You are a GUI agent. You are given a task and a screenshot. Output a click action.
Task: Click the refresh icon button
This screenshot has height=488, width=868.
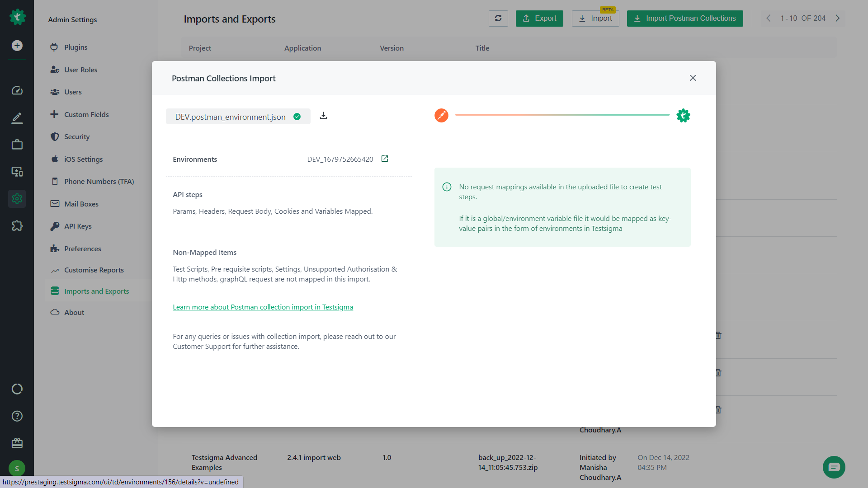point(498,19)
